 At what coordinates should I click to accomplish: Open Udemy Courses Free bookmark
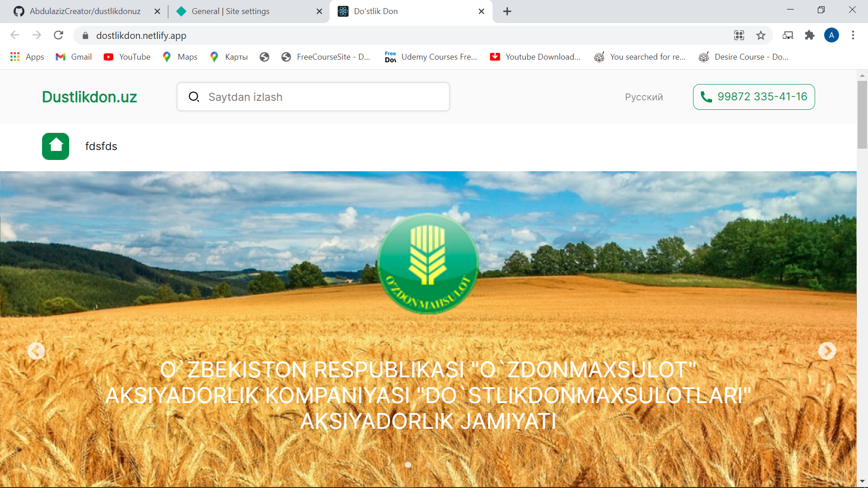coord(431,57)
